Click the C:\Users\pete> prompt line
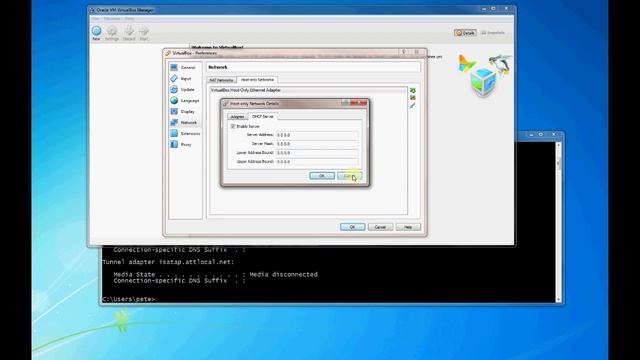 coord(129,299)
